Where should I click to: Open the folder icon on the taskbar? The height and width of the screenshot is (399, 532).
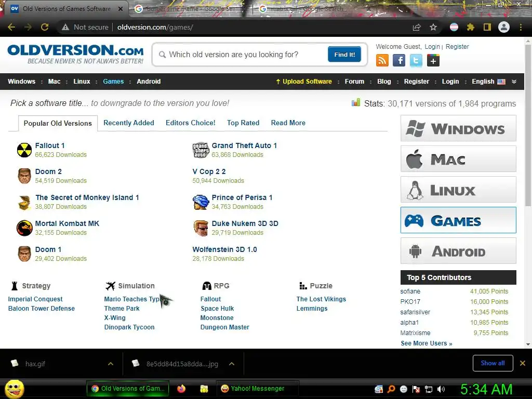204,389
